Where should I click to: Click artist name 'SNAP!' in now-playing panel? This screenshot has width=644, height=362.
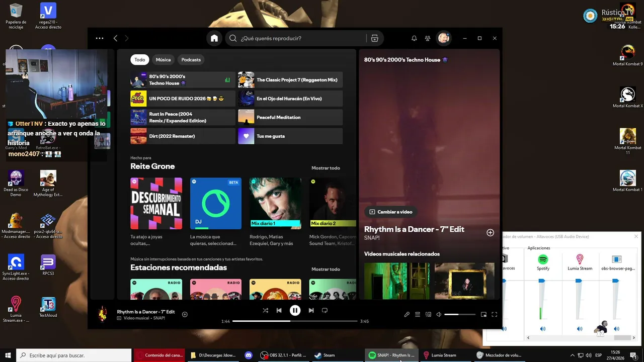(x=372, y=238)
